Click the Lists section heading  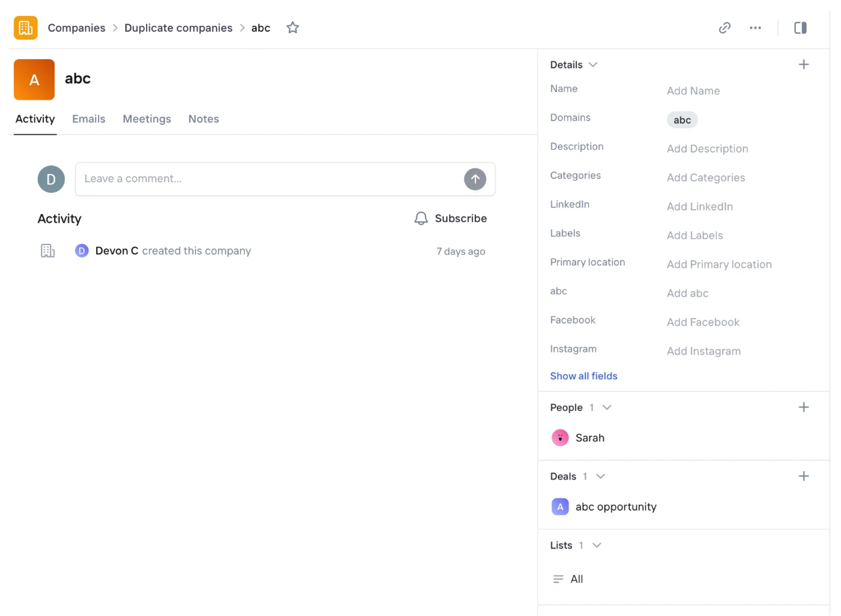click(x=561, y=545)
